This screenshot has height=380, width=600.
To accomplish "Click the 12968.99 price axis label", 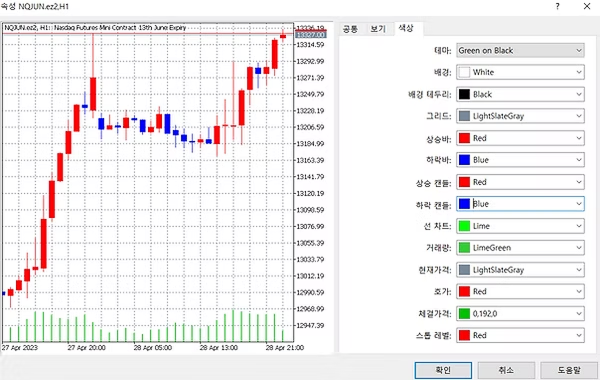I will coord(310,309).
